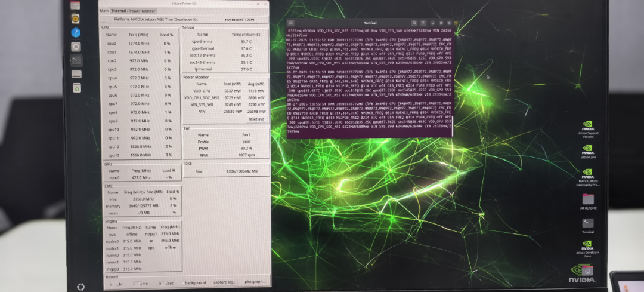Click the reset avg button

256,119
